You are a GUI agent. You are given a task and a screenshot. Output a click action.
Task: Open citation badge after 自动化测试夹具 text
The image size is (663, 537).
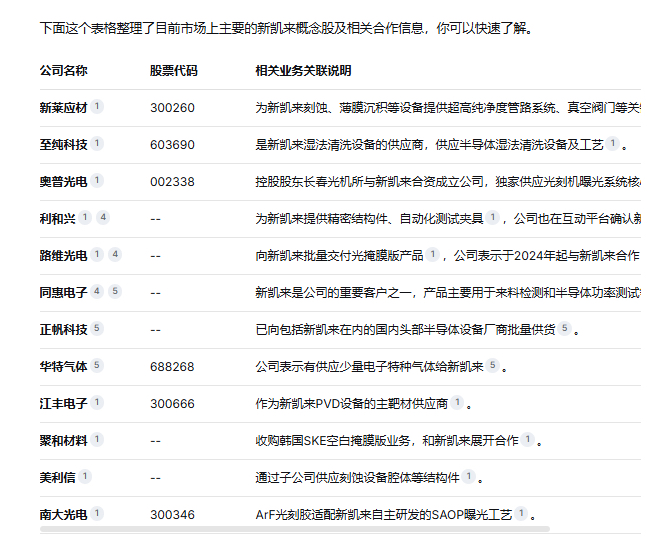coord(493,218)
